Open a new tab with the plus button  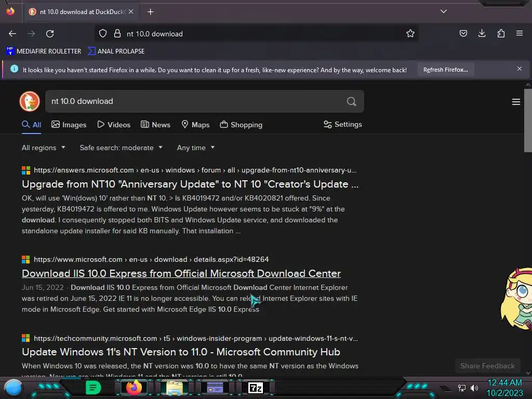pos(150,12)
